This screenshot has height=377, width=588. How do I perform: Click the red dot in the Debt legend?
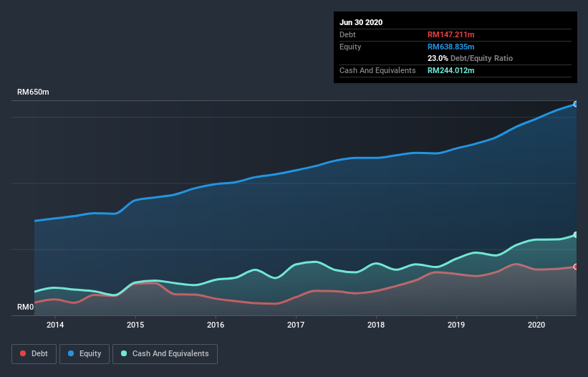point(24,353)
